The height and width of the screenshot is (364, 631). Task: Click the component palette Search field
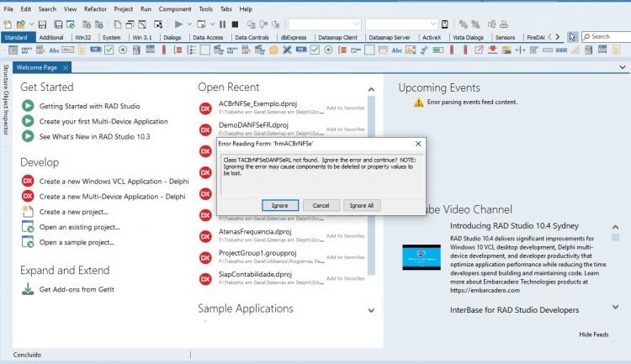[607, 37]
